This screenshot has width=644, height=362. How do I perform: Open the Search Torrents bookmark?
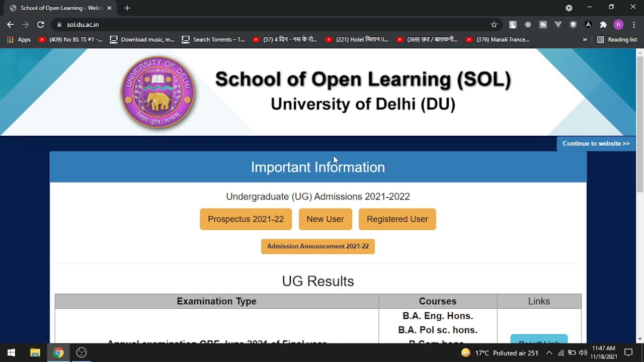[213, 40]
